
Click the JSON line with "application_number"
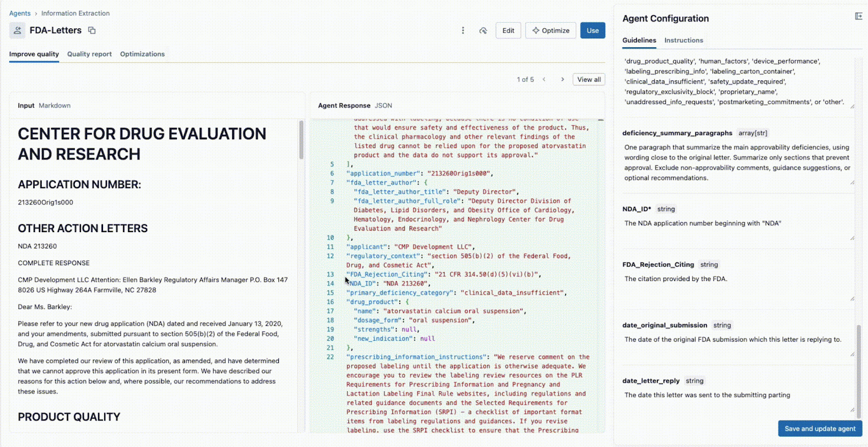coord(420,174)
